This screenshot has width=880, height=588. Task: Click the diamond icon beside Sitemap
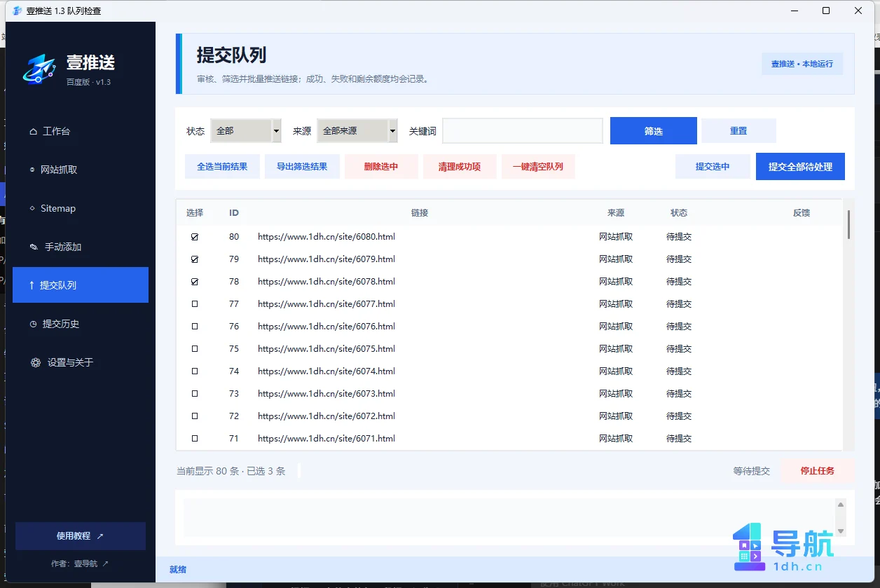(x=33, y=208)
